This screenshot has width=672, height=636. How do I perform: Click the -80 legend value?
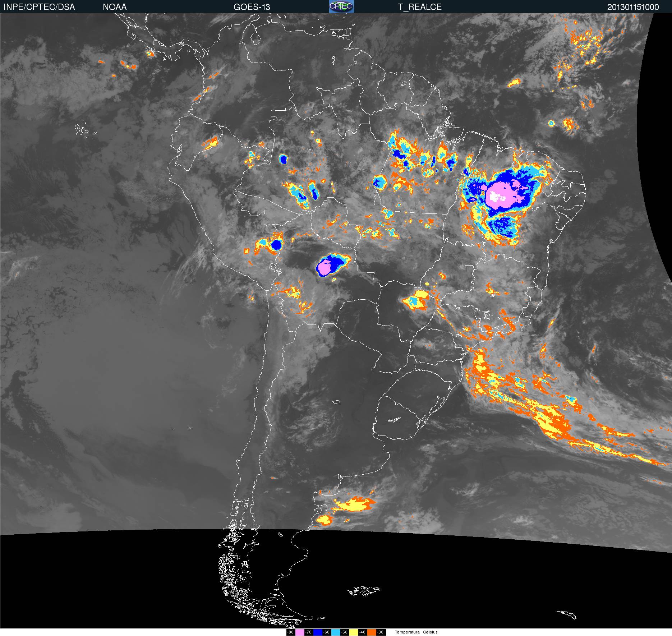(290, 632)
